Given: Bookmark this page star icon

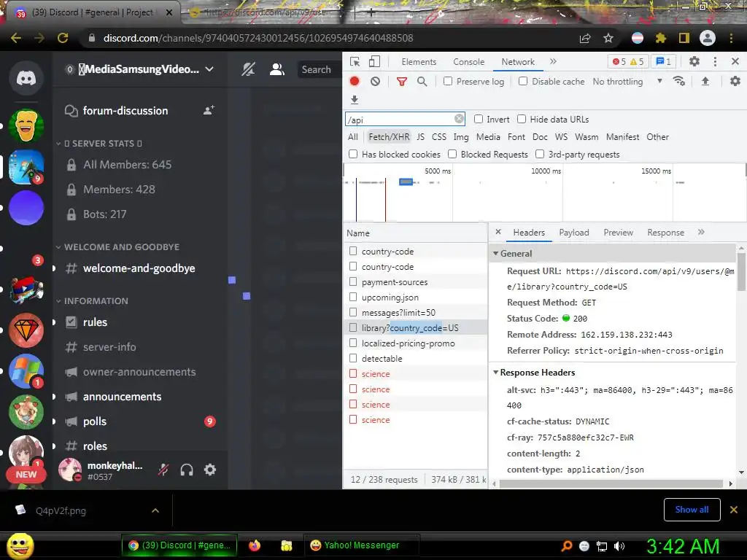Looking at the screenshot, I should (608, 38).
